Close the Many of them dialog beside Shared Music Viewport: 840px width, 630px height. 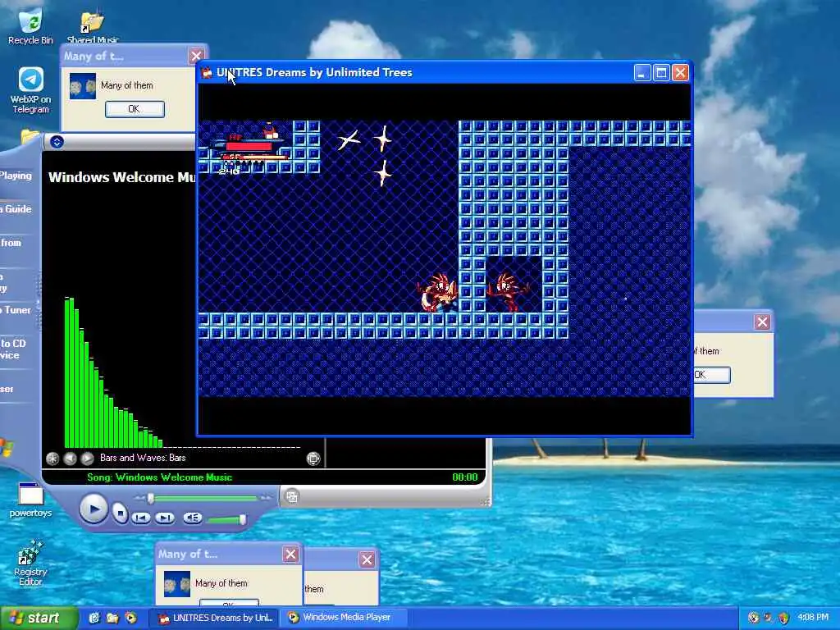click(x=196, y=56)
